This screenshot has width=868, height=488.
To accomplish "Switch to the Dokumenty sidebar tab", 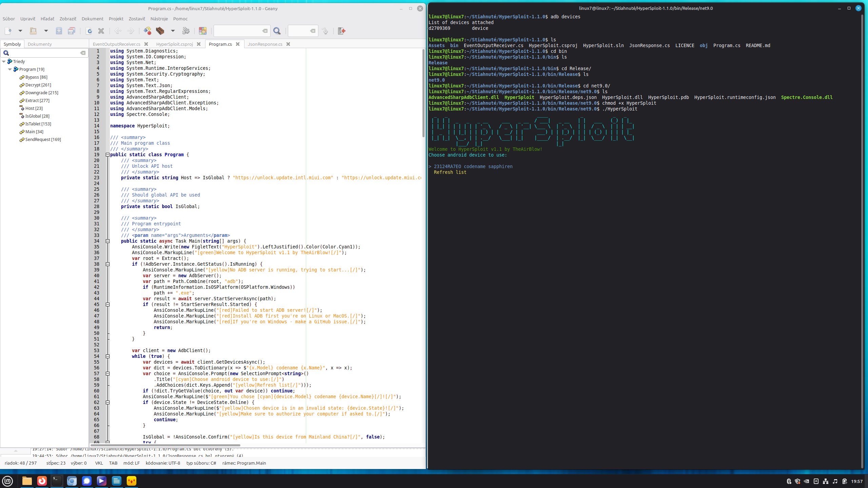I will (40, 44).
